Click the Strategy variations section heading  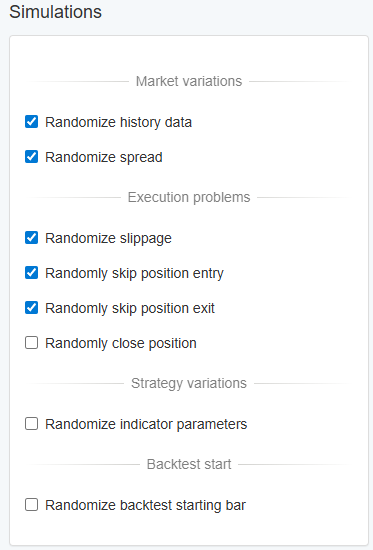tap(189, 384)
